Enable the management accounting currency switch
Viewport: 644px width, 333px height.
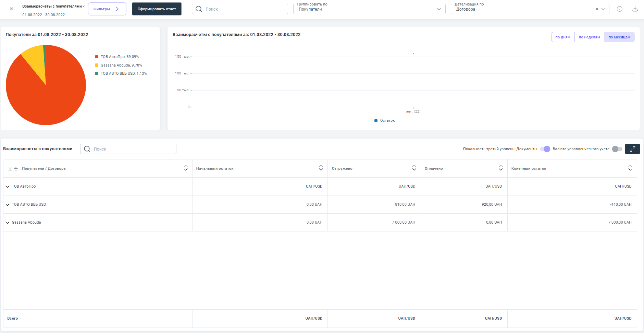tap(617, 149)
